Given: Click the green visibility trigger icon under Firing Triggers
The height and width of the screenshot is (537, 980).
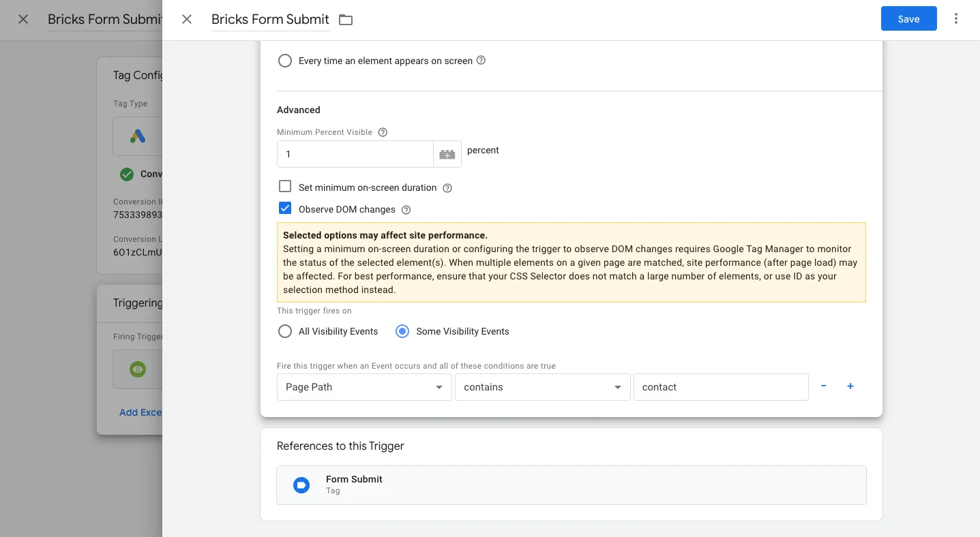Looking at the screenshot, I should point(137,369).
